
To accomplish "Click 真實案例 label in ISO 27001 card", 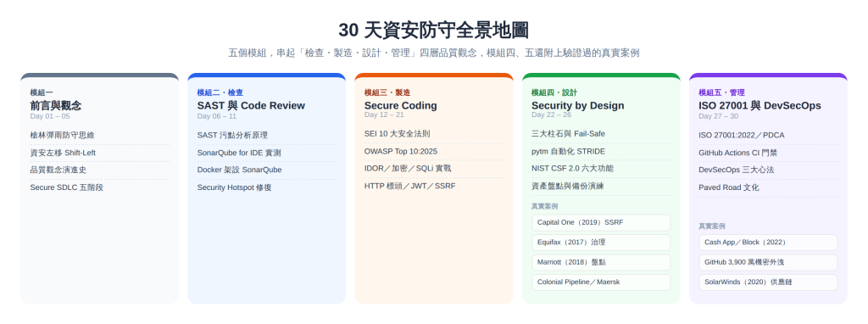I will (x=711, y=226).
